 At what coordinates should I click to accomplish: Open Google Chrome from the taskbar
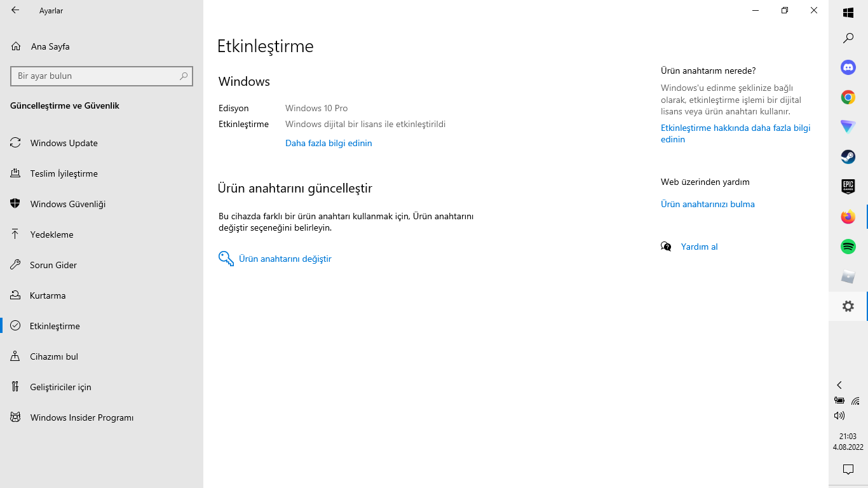click(848, 97)
